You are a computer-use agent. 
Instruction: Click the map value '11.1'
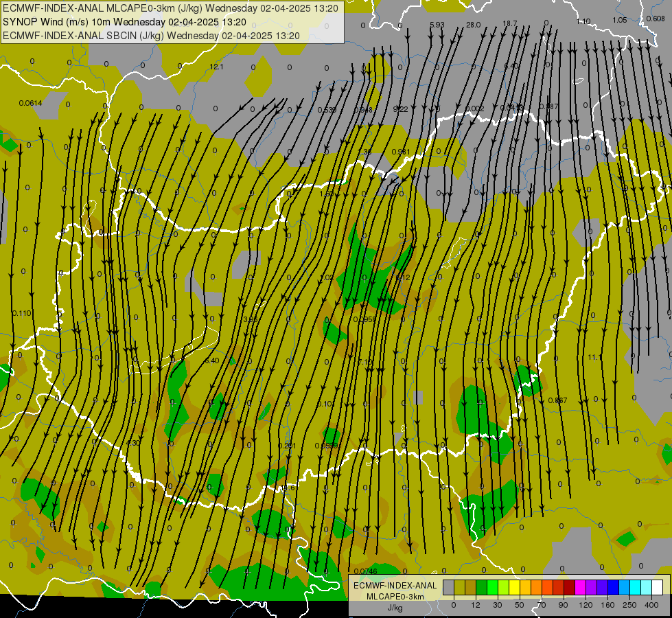(595, 357)
